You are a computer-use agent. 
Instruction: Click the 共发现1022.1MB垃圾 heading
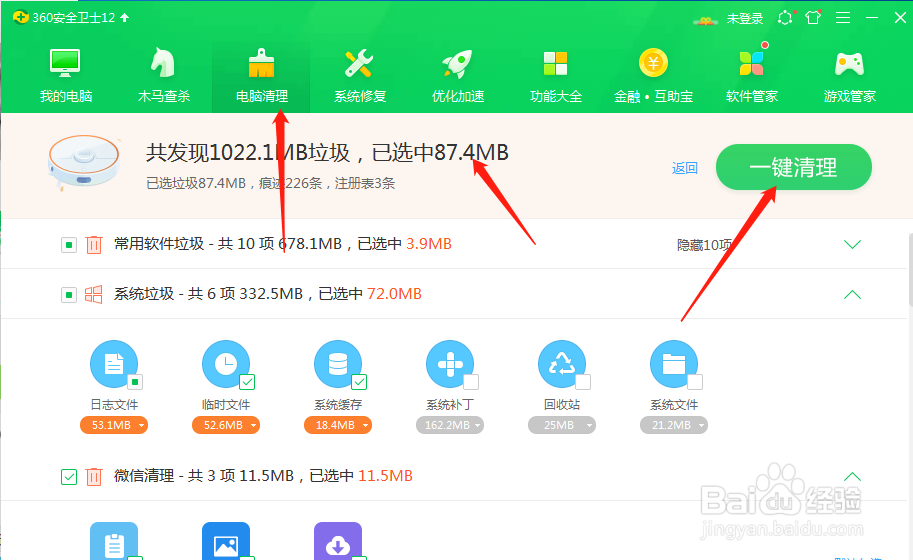pyautogui.click(x=248, y=153)
